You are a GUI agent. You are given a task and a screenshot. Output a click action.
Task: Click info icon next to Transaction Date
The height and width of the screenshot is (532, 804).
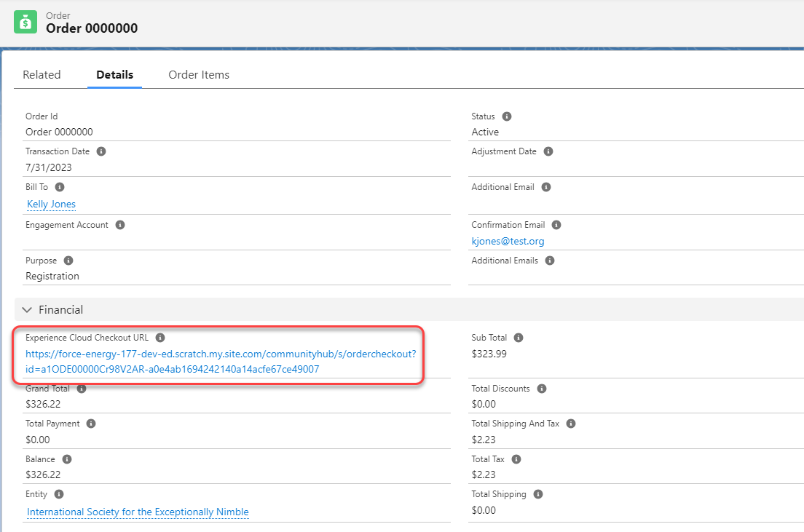click(101, 151)
